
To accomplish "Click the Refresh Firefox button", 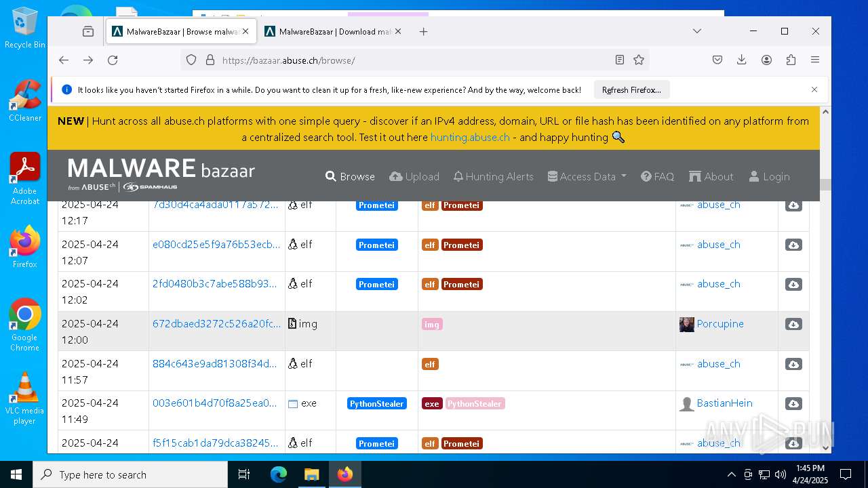I will point(631,89).
